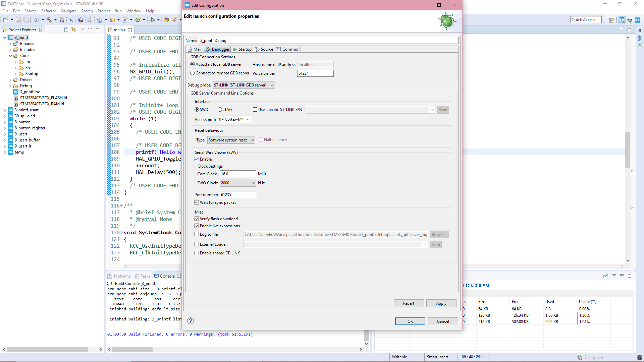The image size is (644, 362).
Task: Switch to the Debug perspective bug icon
Action: tap(629, 20)
